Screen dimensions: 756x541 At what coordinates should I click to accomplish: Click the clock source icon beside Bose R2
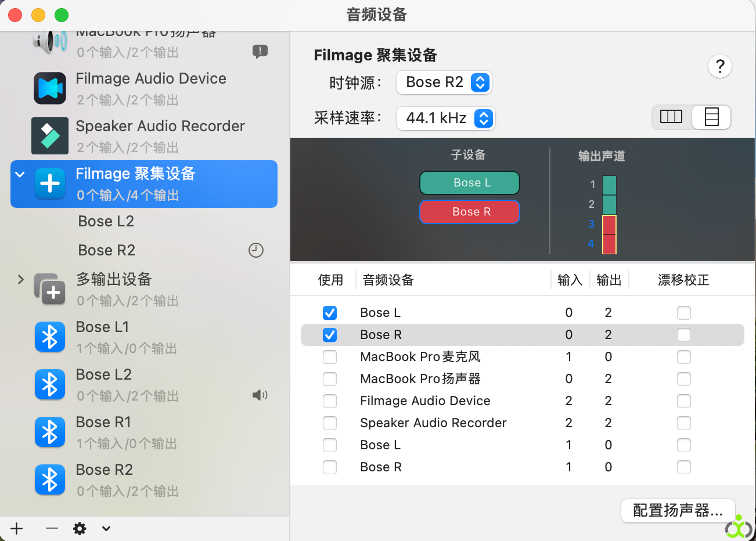point(256,250)
